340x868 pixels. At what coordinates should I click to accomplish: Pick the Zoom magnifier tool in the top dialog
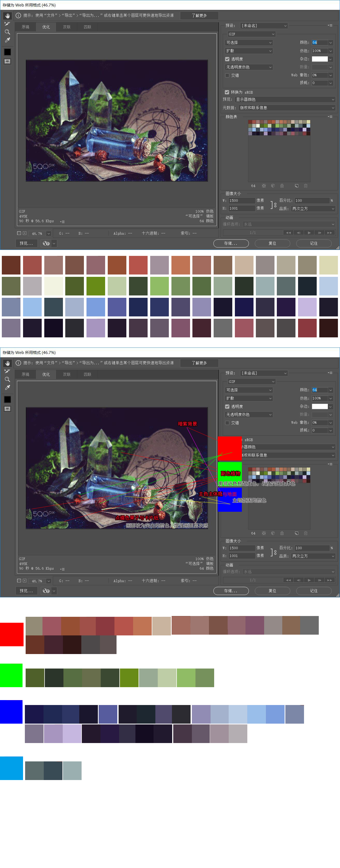pos(8,32)
